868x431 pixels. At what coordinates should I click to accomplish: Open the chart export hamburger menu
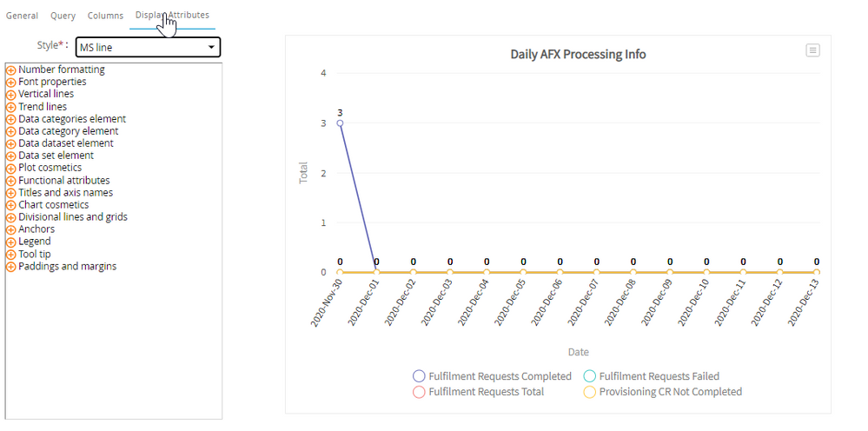(812, 50)
